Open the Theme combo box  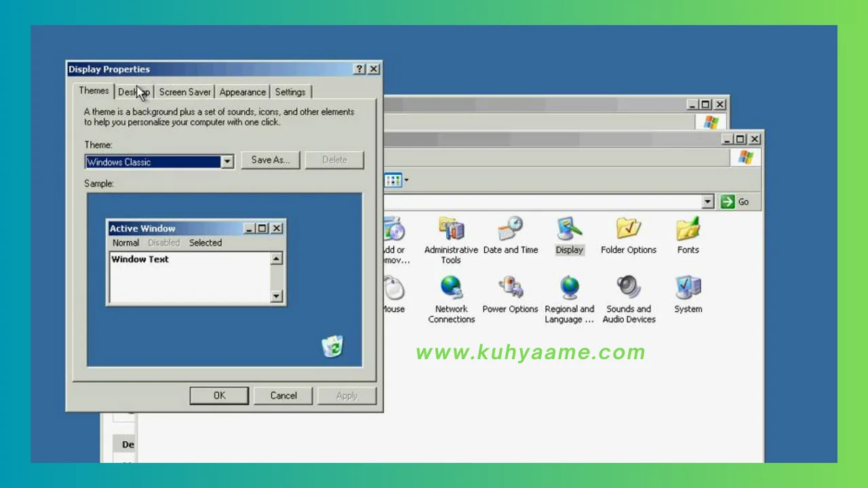(x=159, y=162)
